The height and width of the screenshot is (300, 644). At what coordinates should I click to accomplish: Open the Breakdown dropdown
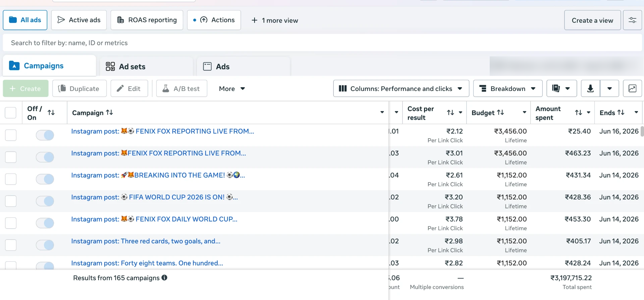(508, 89)
